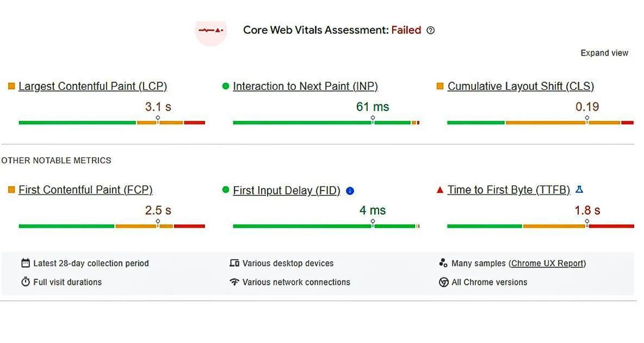Image resolution: width=644 pixels, height=343 pixels.
Task: Click the Core Web Vitals help question-mark icon
Action: [x=431, y=30]
